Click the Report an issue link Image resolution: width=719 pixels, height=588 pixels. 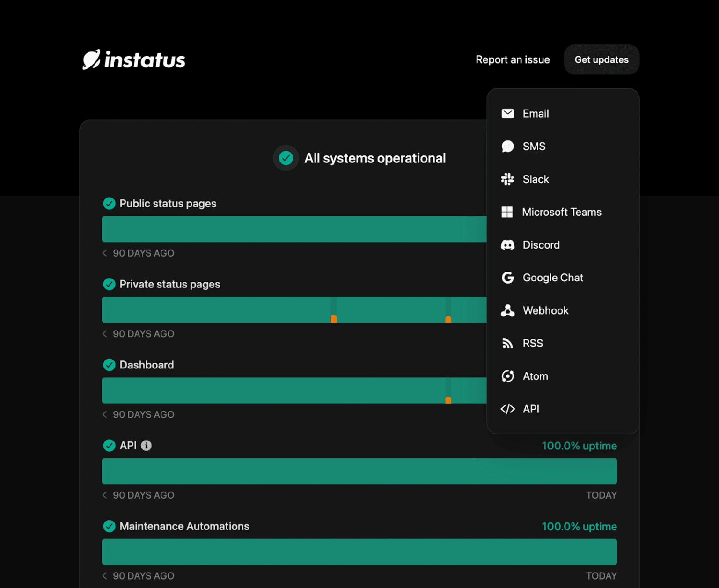(513, 60)
